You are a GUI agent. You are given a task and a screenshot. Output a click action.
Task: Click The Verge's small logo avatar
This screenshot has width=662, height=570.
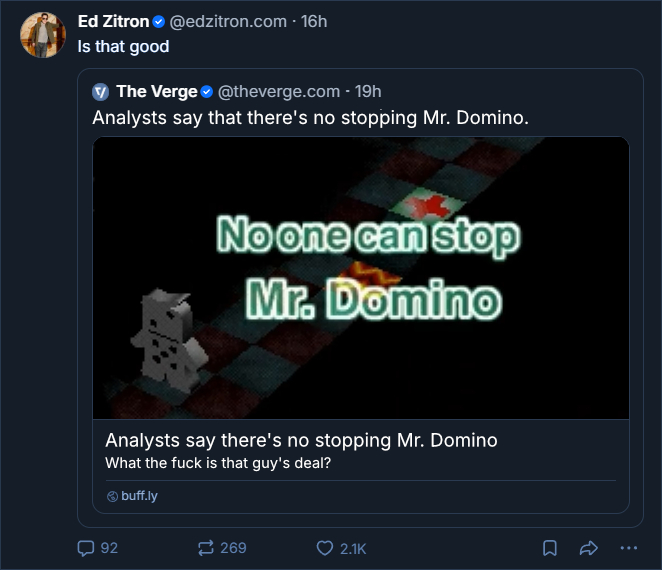(100, 92)
